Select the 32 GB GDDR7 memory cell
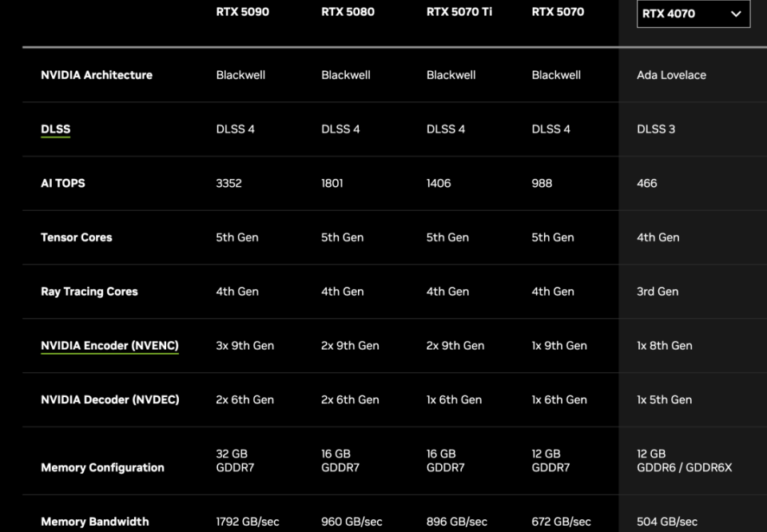The width and height of the screenshot is (767, 532). point(235,460)
